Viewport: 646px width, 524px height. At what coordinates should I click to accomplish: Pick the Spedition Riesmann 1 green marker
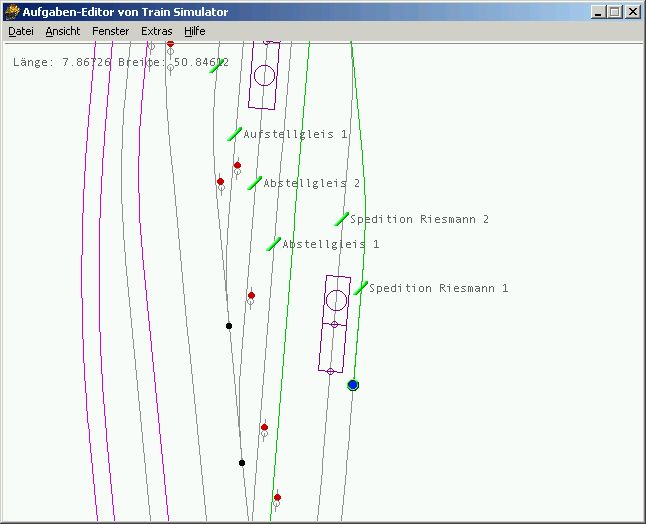pos(361,288)
